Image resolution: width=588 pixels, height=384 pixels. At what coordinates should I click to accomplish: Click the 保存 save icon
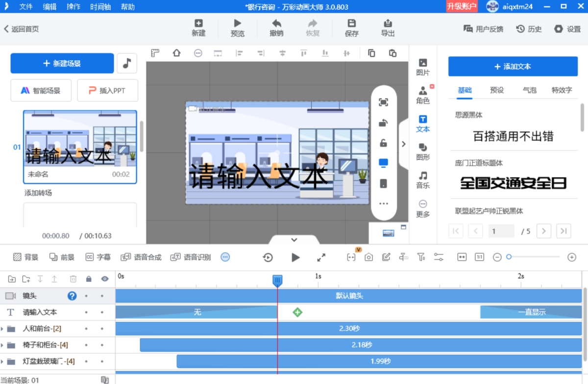(351, 24)
